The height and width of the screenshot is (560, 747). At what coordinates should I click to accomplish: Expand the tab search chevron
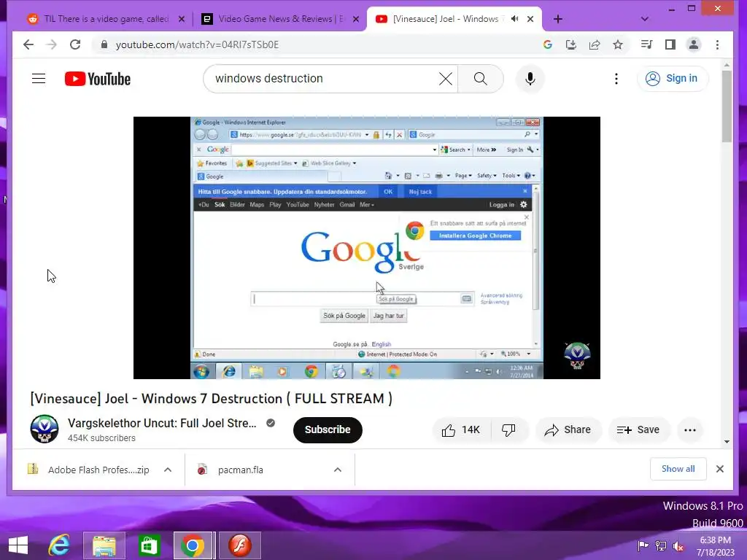click(x=645, y=19)
